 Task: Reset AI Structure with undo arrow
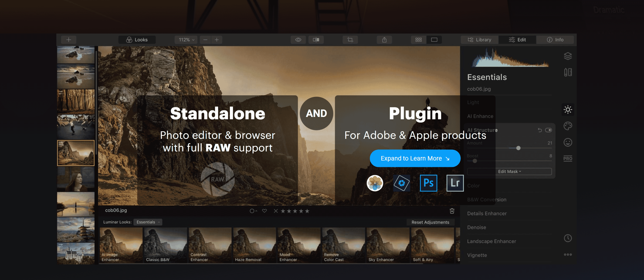click(540, 130)
